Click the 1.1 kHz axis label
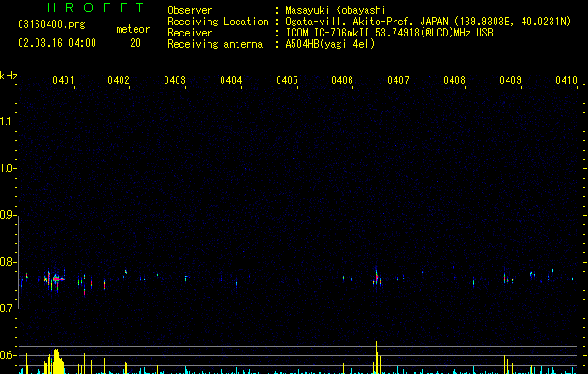Screen dimensions: 588x374 click(7, 122)
